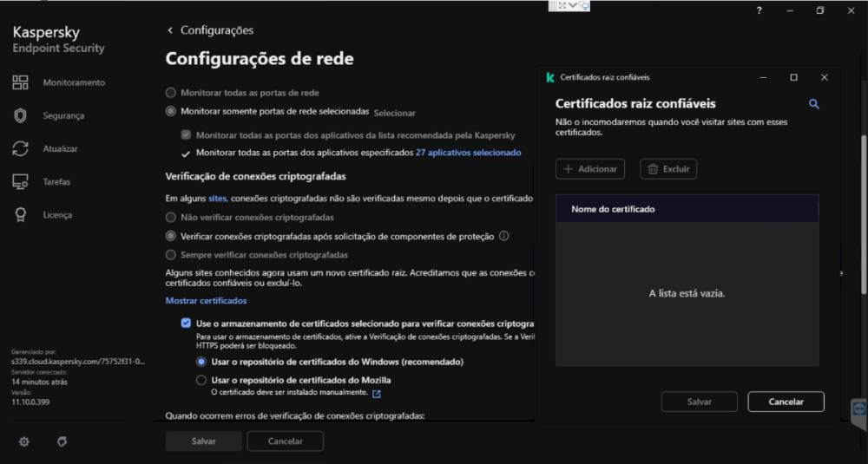
Task: Click the remote toolbar dropdown arrow at top
Action: [x=573, y=5]
